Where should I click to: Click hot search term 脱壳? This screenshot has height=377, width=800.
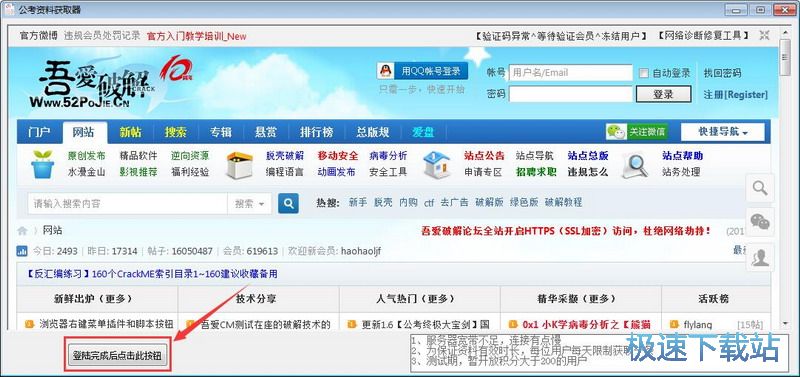[383, 203]
